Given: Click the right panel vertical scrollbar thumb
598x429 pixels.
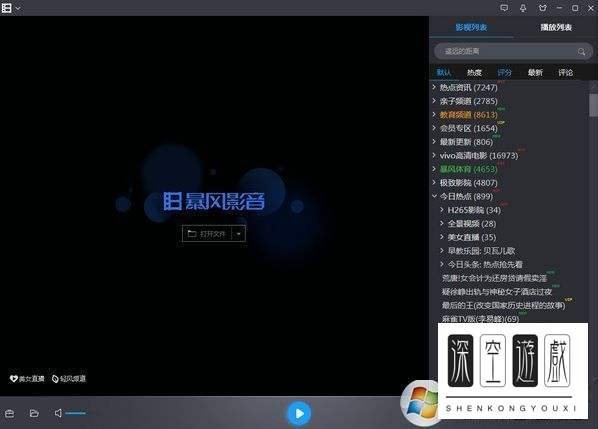Looking at the screenshot, I should (x=593, y=105).
